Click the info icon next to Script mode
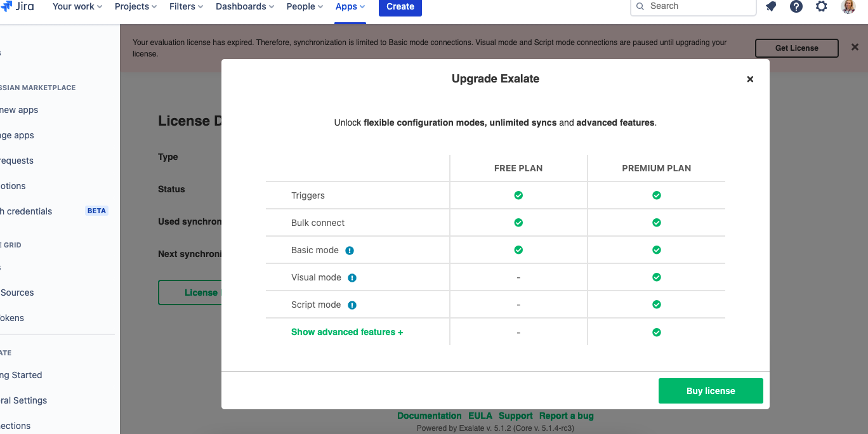Image resolution: width=868 pixels, height=434 pixels. click(352, 305)
